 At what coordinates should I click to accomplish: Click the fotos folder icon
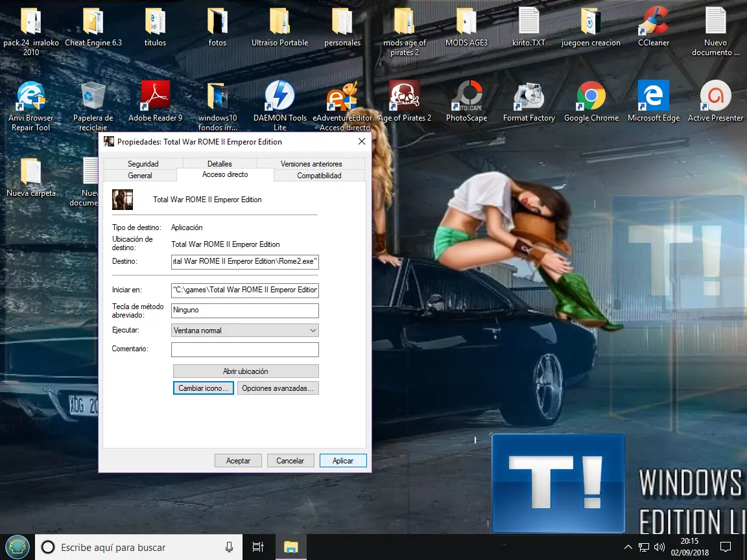point(217,22)
